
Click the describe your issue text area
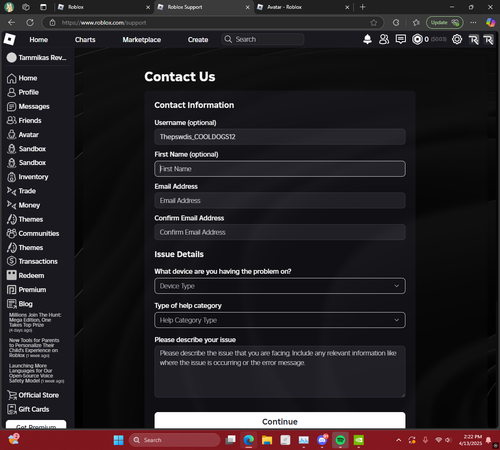pyautogui.click(x=280, y=372)
